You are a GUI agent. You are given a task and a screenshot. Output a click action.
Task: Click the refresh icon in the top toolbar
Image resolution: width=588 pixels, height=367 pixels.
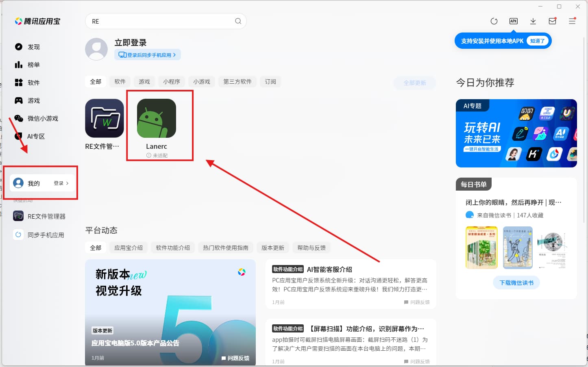[494, 21]
